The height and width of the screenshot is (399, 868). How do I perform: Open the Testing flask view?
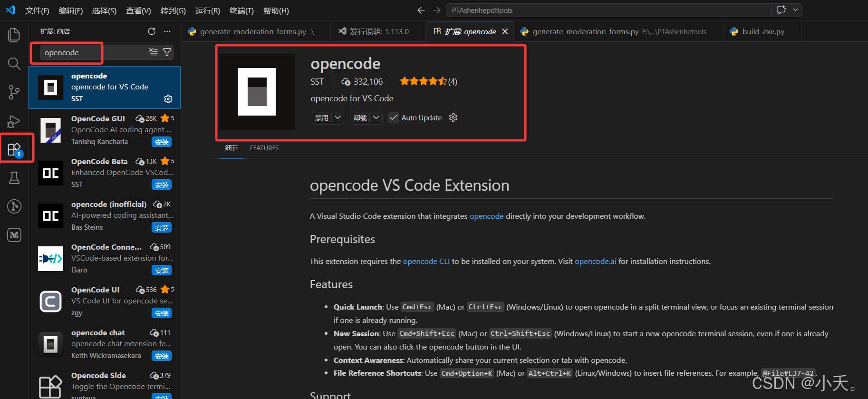[x=14, y=178]
